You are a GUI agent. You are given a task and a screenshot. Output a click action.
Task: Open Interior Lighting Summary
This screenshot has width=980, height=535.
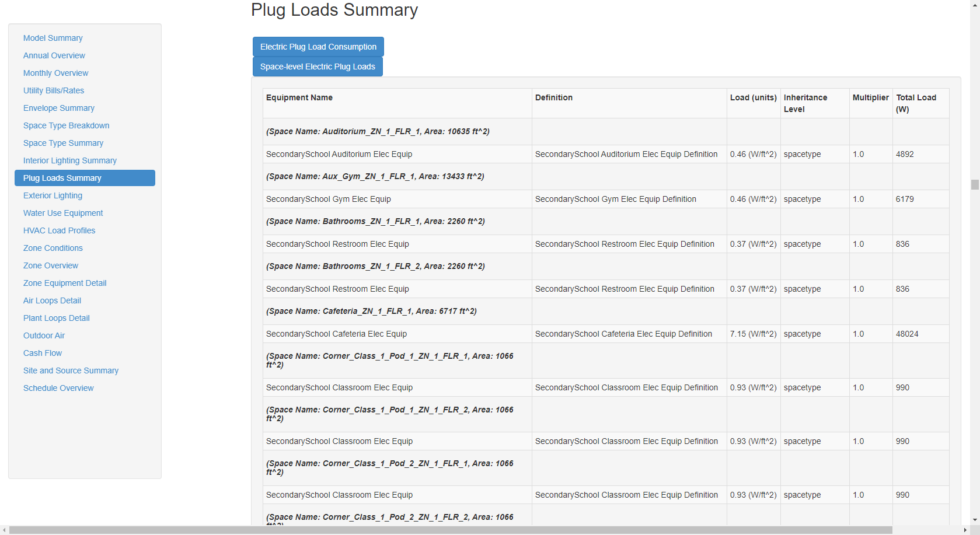pyautogui.click(x=69, y=160)
